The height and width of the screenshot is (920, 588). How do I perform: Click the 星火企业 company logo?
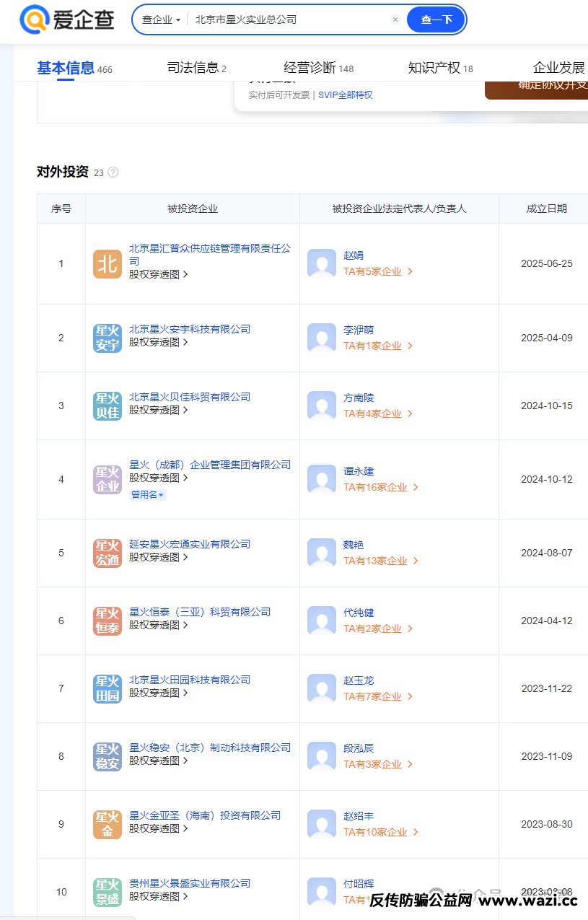pos(107,479)
